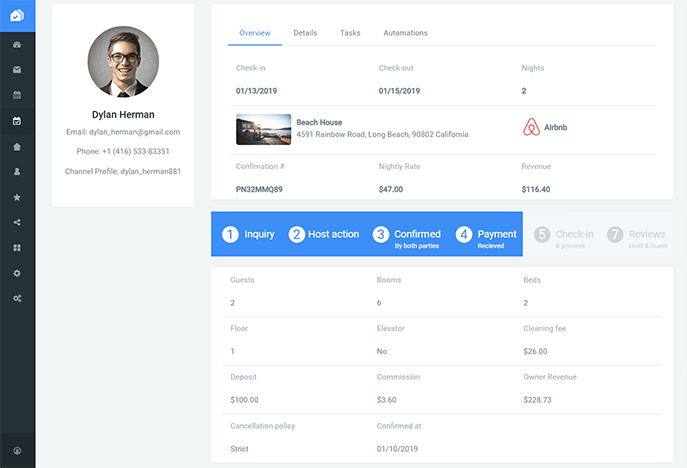Click the app logo at top left
687x468 pixels.
click(x=17, y=15)
